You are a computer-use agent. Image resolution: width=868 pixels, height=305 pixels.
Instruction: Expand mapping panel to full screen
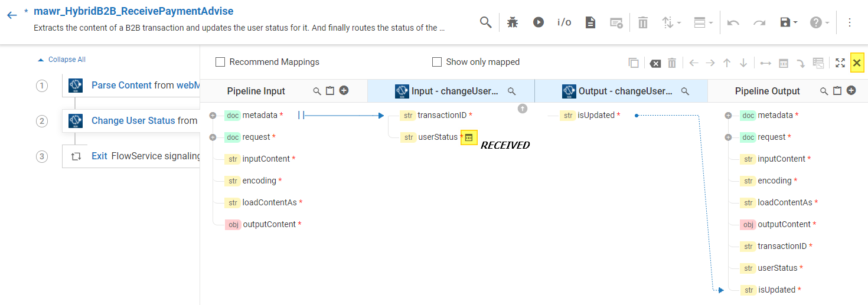pos(840,63)
